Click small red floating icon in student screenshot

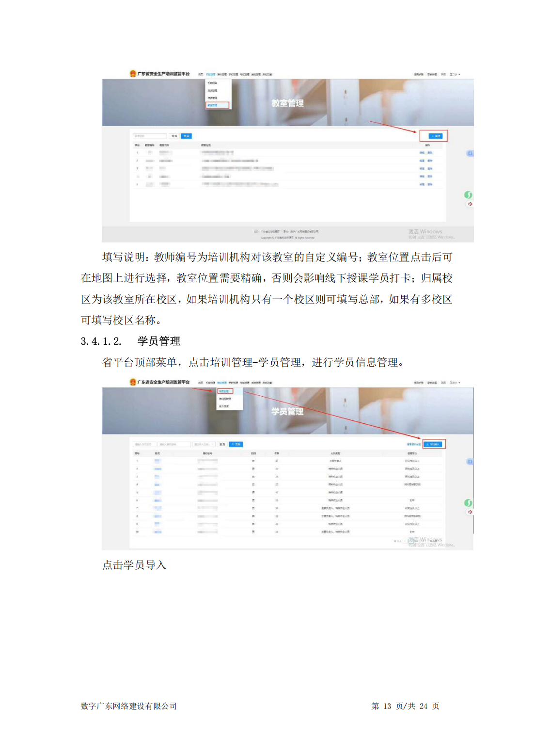tap(470, 512)
